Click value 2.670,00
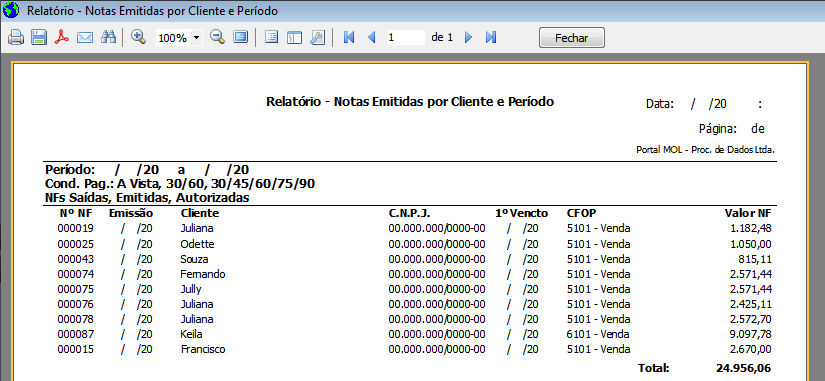This screenshot has width=825, height=381. (751, 349)
